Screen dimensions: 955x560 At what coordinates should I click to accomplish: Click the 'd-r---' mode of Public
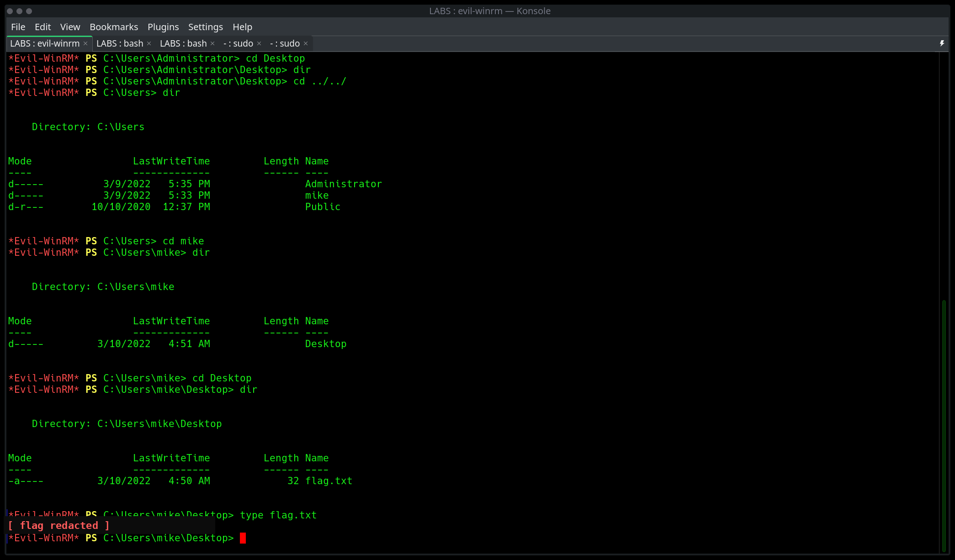tap(26, 207)
